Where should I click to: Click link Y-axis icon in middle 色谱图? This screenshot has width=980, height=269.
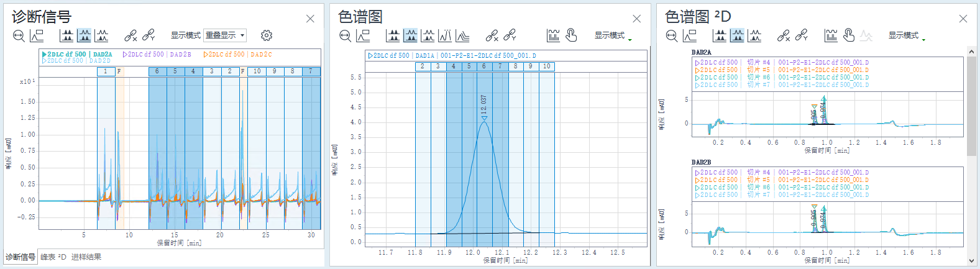[x=510, y=35]
